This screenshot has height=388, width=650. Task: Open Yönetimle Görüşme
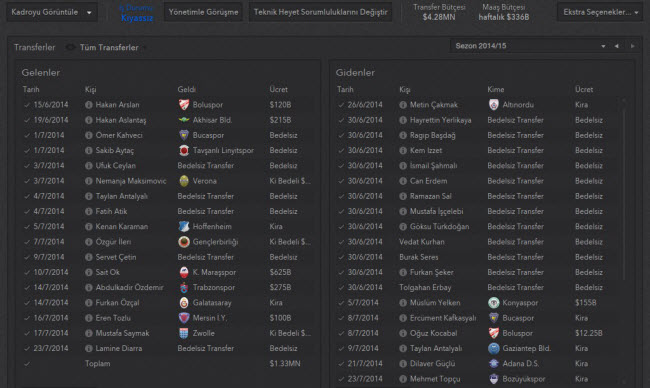[204, 12]
